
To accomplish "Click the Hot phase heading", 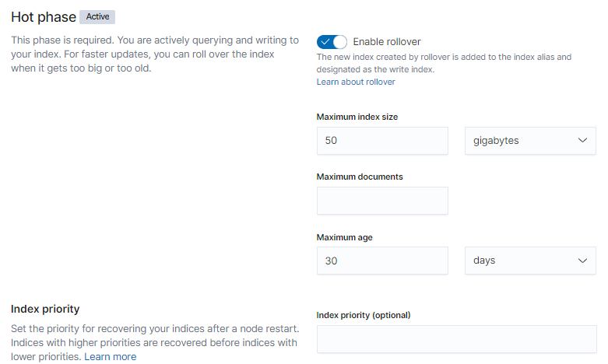I will [x=44, y=16].
